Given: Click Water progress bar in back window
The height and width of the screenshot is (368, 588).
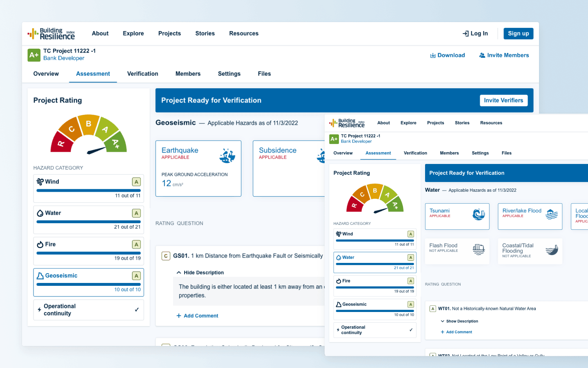Looking at the screenshot, I should pyautogui.click(x=89, y=222).
